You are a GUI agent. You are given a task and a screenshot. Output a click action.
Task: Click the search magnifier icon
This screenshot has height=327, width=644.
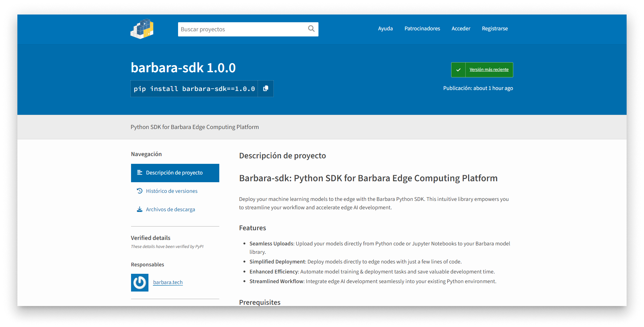coord(311,29)
